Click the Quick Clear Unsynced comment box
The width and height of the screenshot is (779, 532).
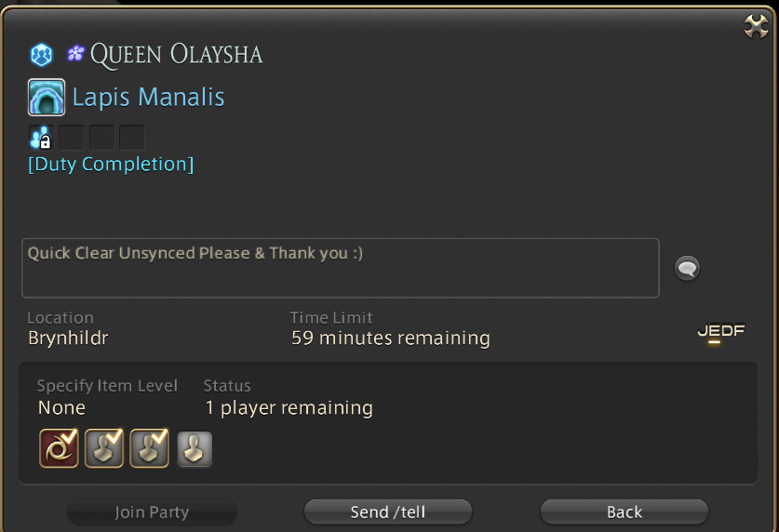pos(341,268)
